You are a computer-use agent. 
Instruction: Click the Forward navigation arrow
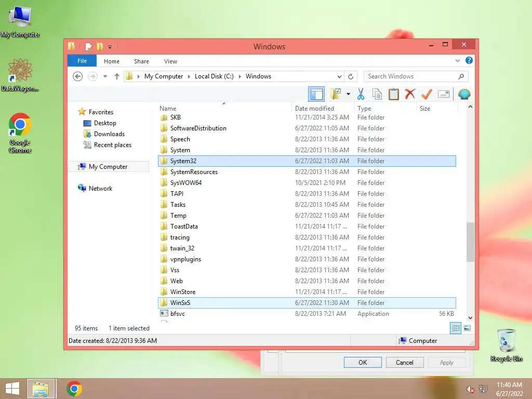(92, 76)
